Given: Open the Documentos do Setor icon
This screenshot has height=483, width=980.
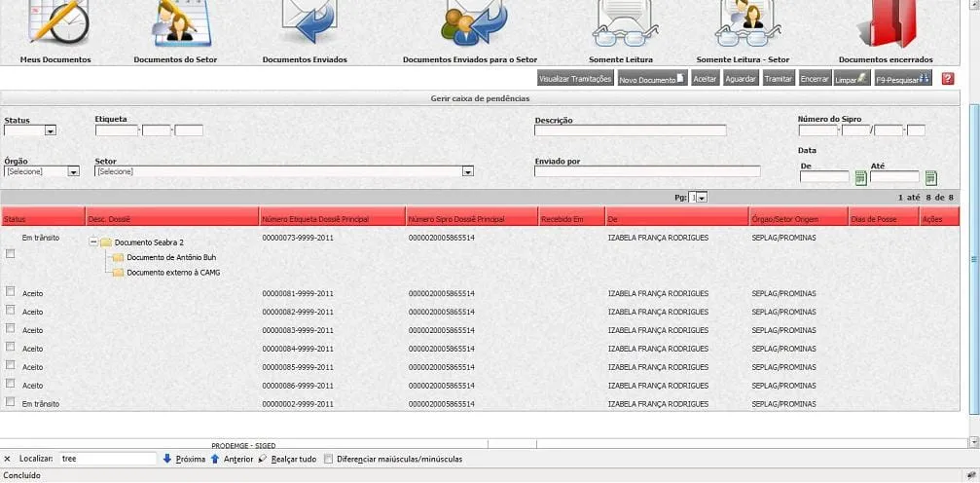Looking at the screenshot, I should (x=181, y=23).
